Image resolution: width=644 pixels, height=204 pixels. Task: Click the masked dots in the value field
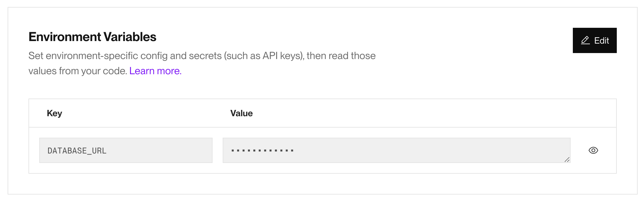click(262, 150)
